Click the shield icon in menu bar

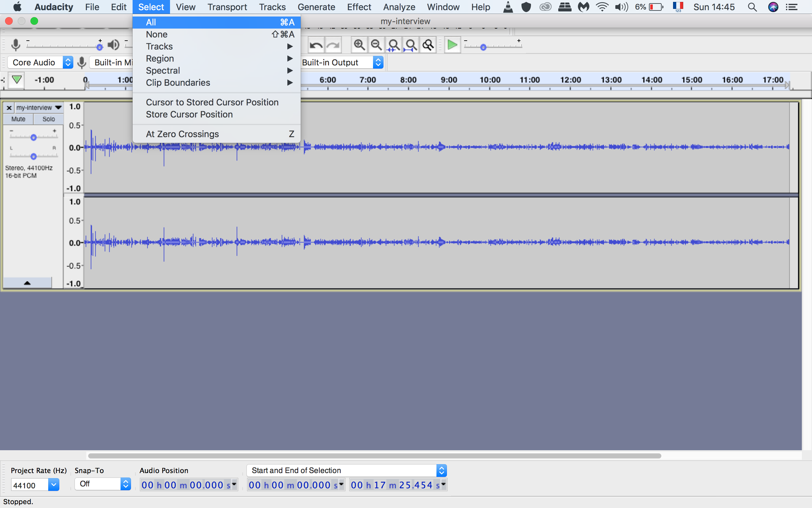pos(526,7)
